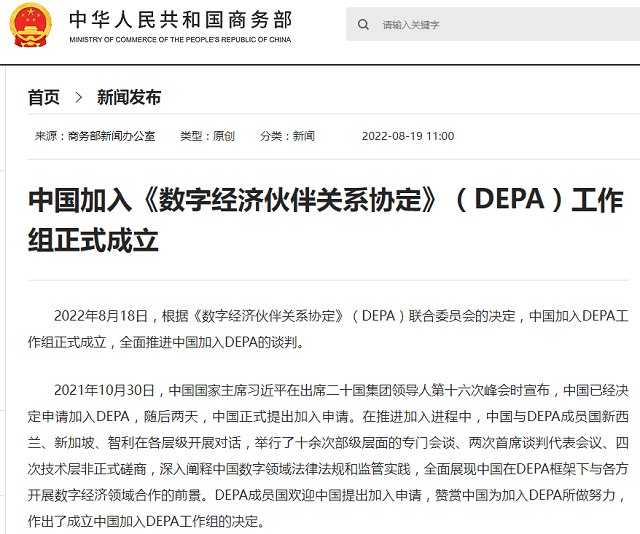Click the search magnifier icon
Viewport: 640px width, 534px height.
(363, 24)
